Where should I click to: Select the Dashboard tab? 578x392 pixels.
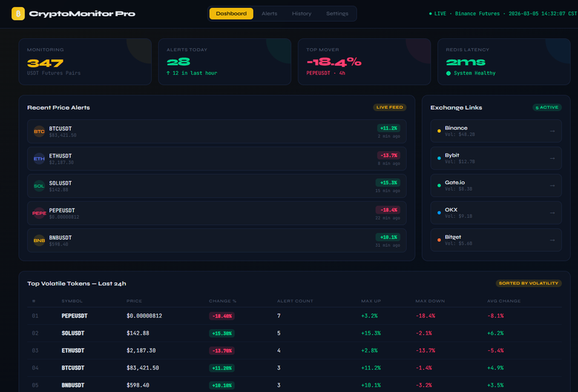click(231, 14)
